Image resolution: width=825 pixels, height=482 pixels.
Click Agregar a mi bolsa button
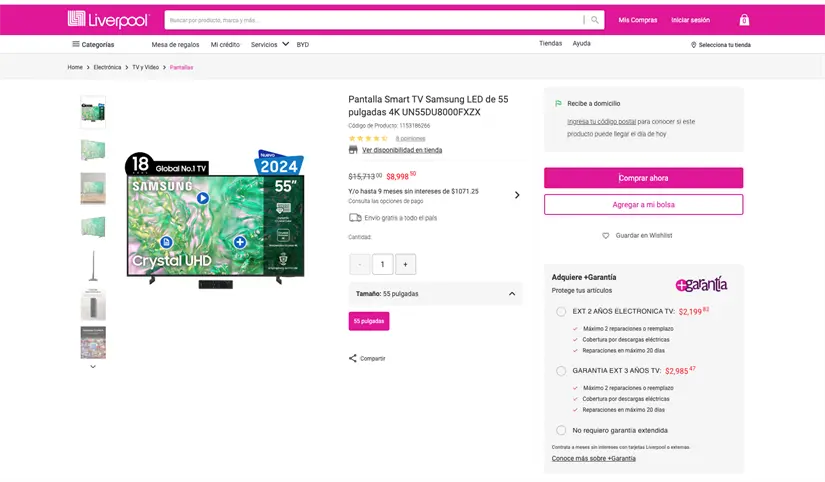pos(643,204)
